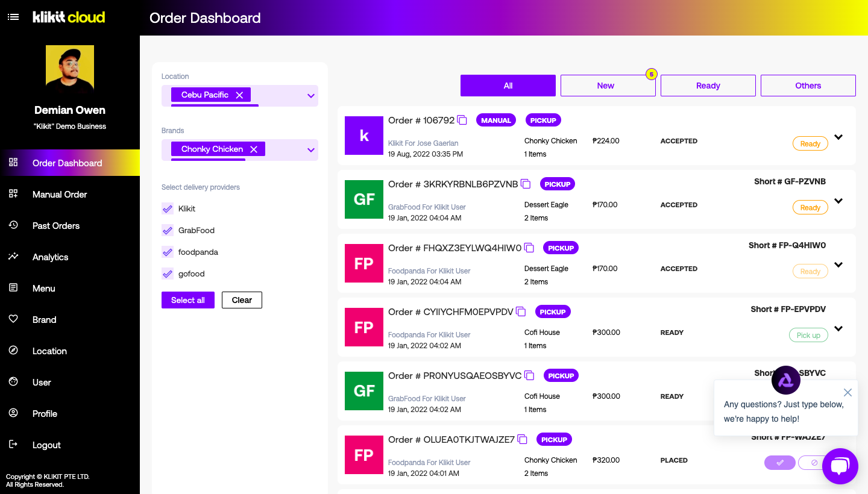The image size is (868, 494).
Task: Click the PLACED status text
Action: coord(674,460)
